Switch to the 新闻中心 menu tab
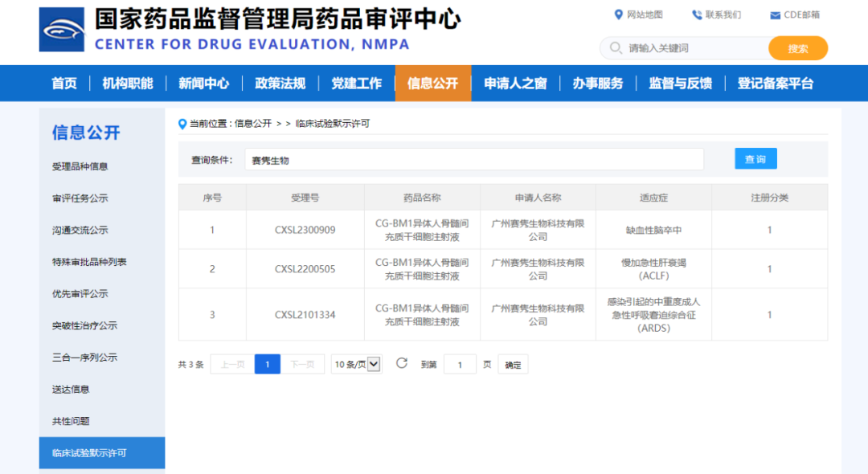The height and width of the screenshot is (474, 868). [203, 83]
